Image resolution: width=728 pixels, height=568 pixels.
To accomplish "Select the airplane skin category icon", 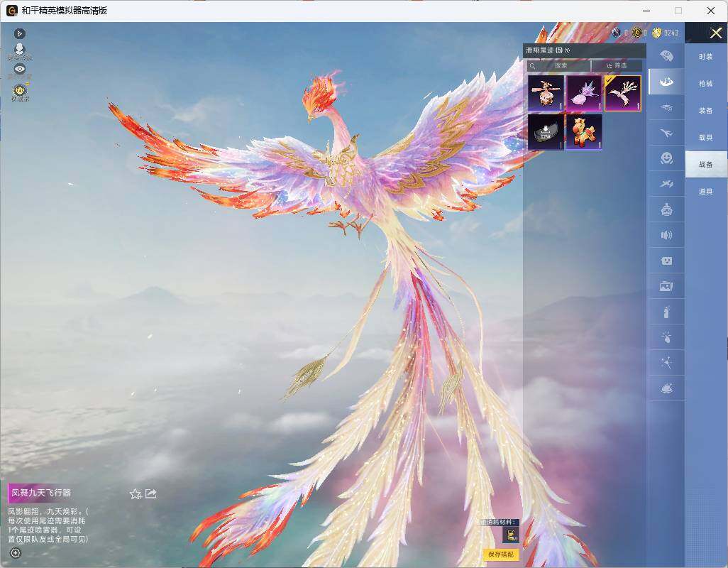I will [x=666, y=133].
